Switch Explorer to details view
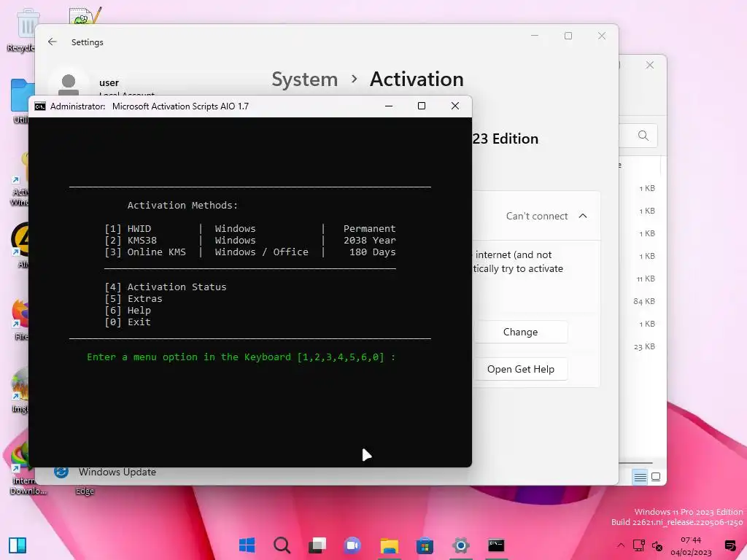 click(x=640, y=477)
